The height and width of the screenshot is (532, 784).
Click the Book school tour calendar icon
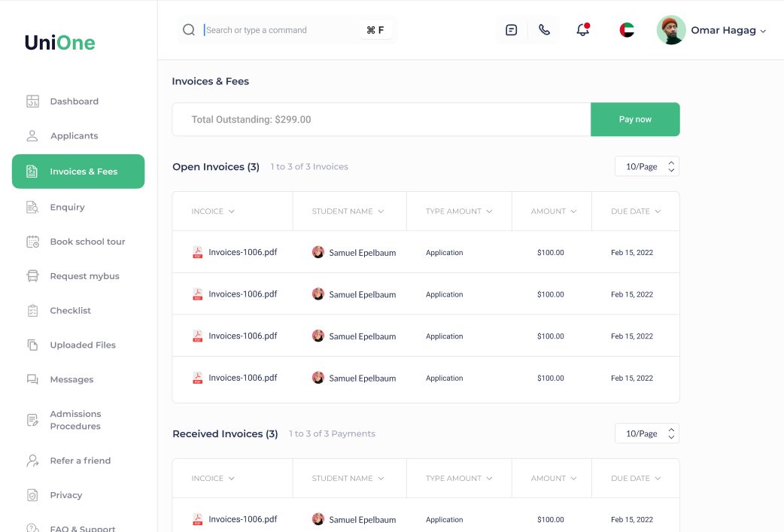click(32, 242)
